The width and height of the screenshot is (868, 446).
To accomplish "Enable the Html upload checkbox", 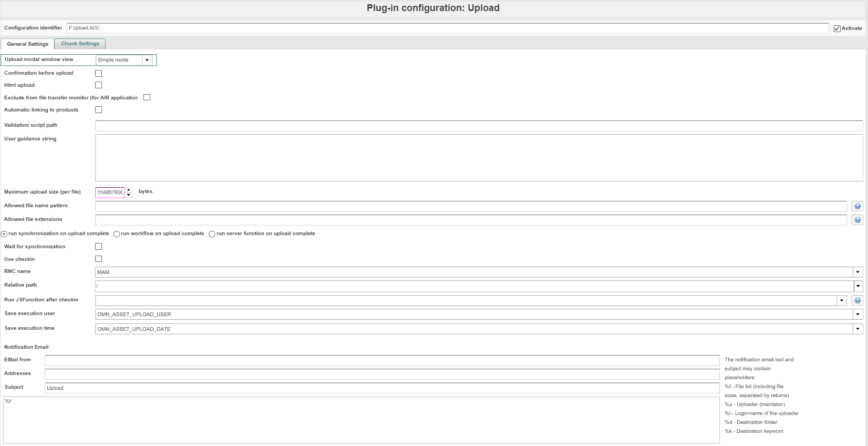I will click(x=98, y=85).
